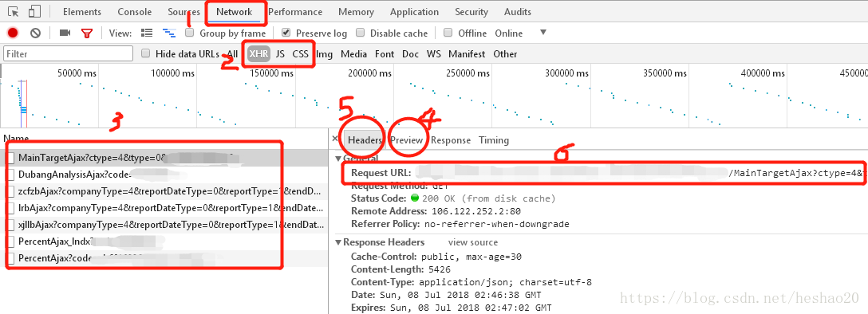868x314 pixels.
Task: Click view source link in Response Headers
Action: tap(473, 242)
